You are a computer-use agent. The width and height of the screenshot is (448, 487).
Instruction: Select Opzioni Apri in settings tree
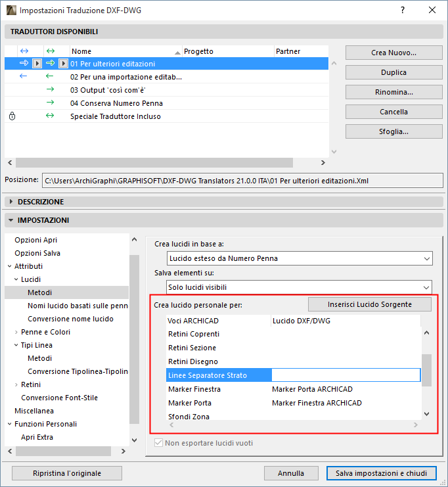tap(36, 240)
